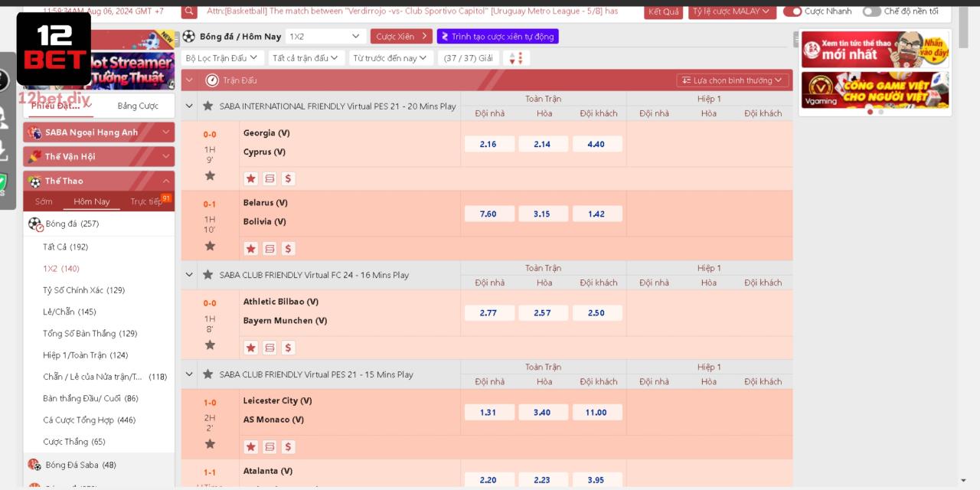
Task: Click dollar icon under Athletic Bilbao match
Action: point(288,348)
